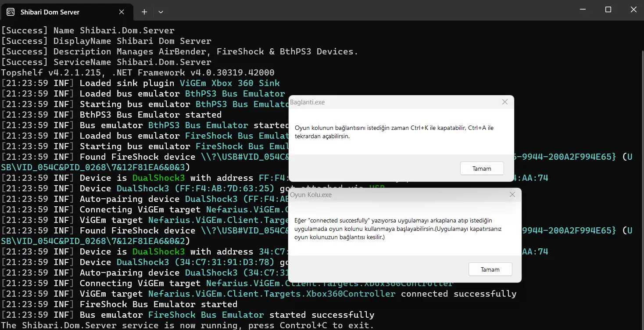Click "started successfully" FireShock line
This screenshot has width=644, height=330.
[187, 315]
